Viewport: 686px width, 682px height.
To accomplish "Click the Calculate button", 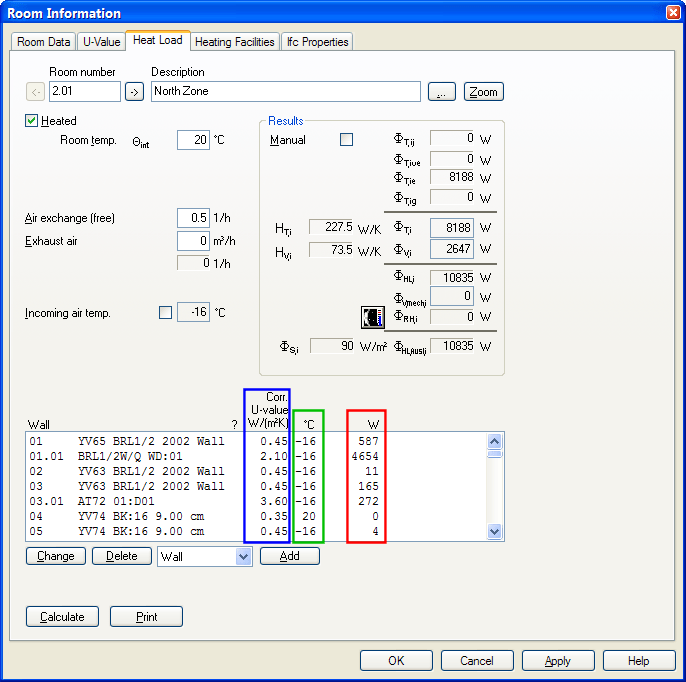I will click(x=62, y=617).
